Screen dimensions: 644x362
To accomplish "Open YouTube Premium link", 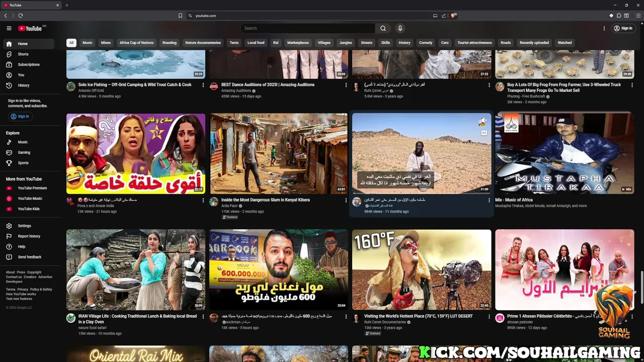I will 29,188.
